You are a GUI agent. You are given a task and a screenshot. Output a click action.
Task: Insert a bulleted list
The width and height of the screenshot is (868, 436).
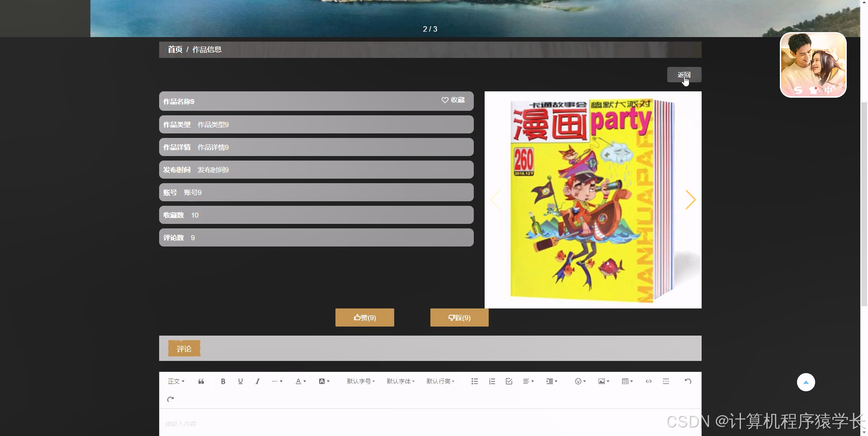(x=475, y=381)
